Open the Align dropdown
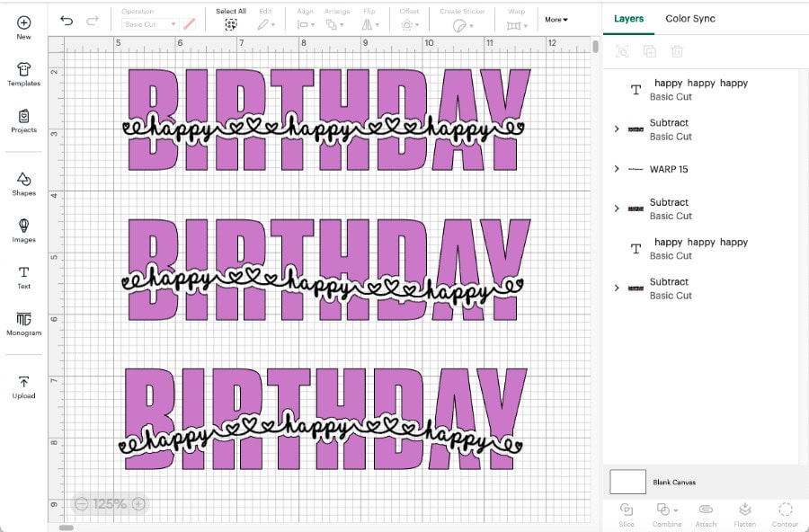This screenshot has width=809, height=532. (306, 24)
